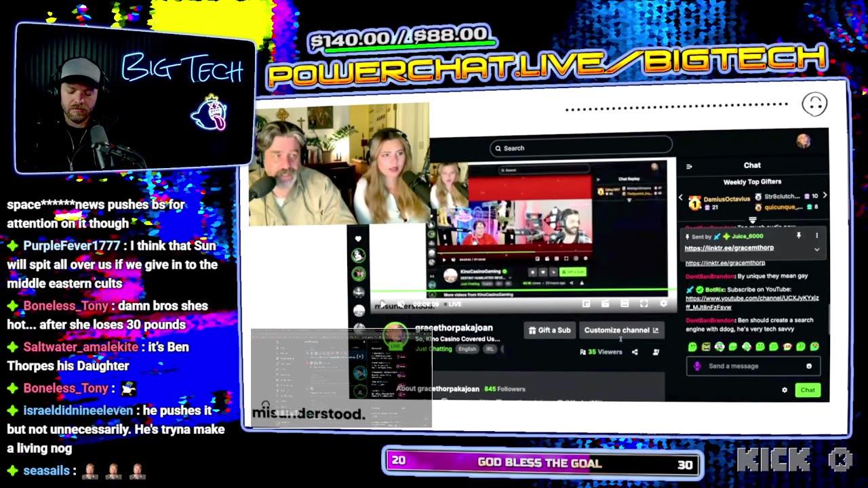This screenshot has width=868, height=488.
Task: Collapse the Weekly Top Gifters leaderboard handle
Action: [752, 220]
